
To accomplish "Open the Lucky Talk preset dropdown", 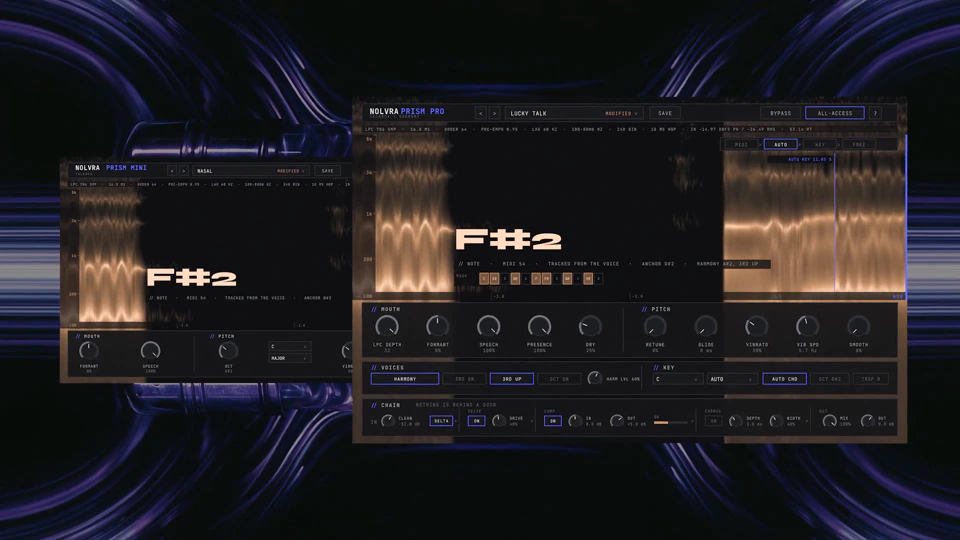I will point(574,113).
